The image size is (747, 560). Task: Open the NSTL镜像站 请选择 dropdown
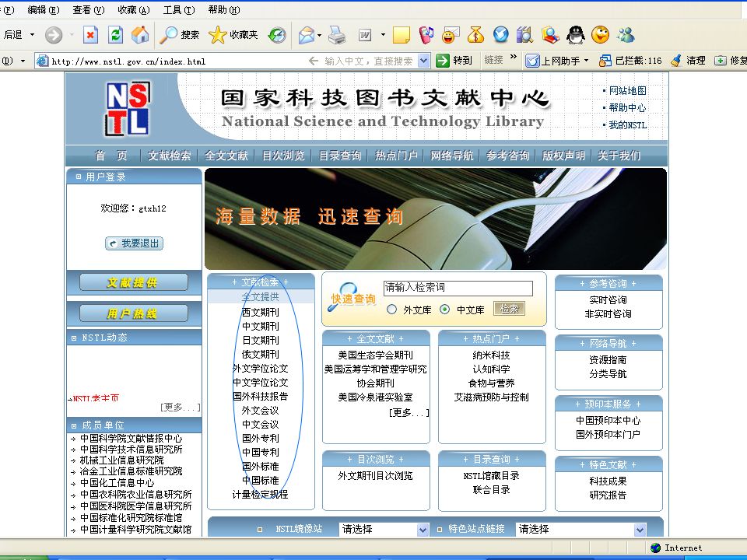[x=423, y=529]
